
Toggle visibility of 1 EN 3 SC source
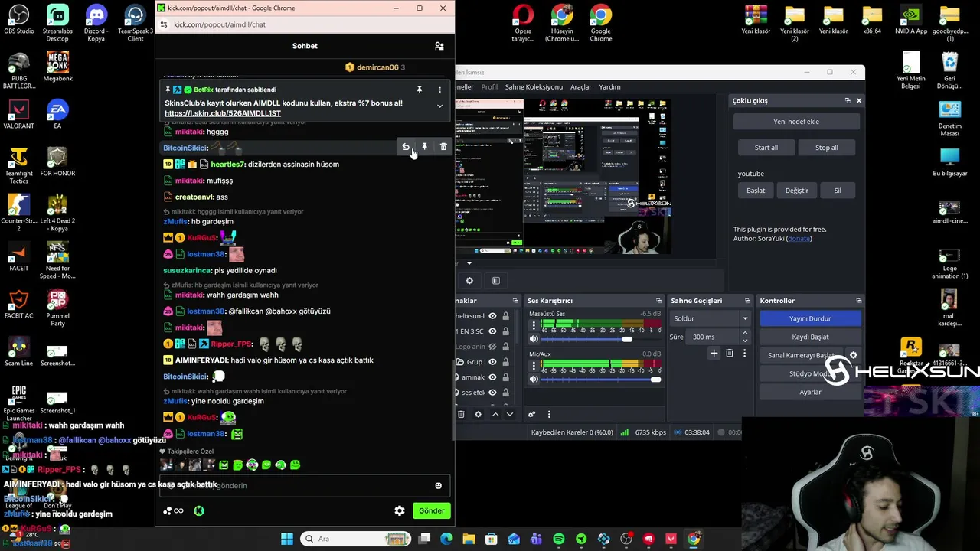[x=492, y=331]
